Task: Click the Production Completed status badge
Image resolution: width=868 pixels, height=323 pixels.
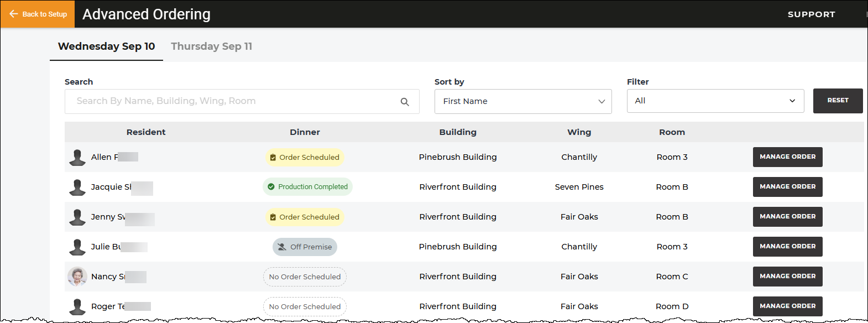Action: (307, 187)
